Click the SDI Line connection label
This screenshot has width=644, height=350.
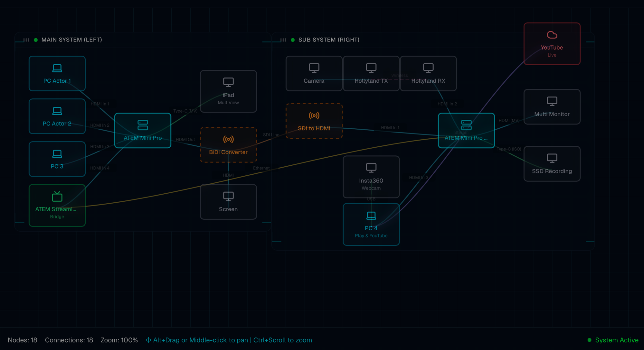point(271,135)
